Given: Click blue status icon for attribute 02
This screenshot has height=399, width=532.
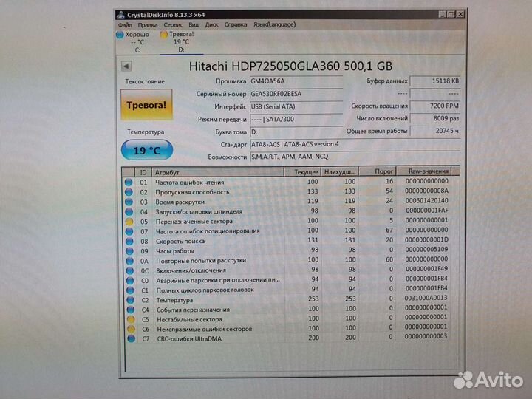Looking at the screenshot, I should (x=129, y=192).
